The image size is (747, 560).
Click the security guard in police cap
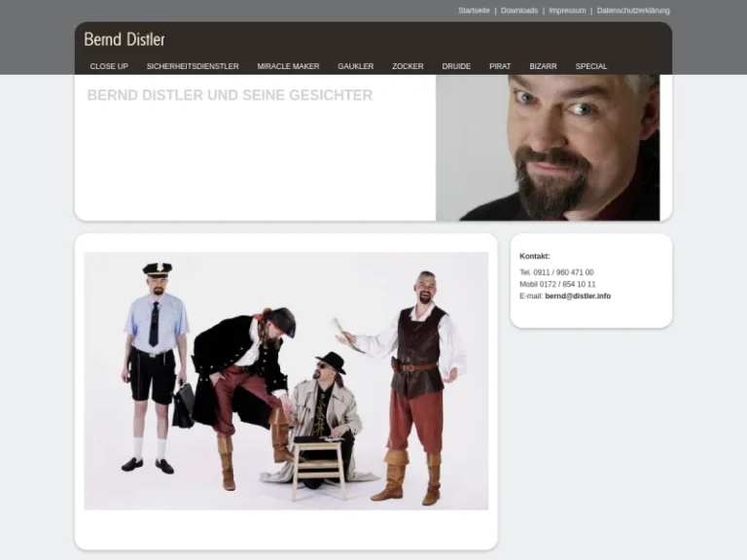point(155,360)
